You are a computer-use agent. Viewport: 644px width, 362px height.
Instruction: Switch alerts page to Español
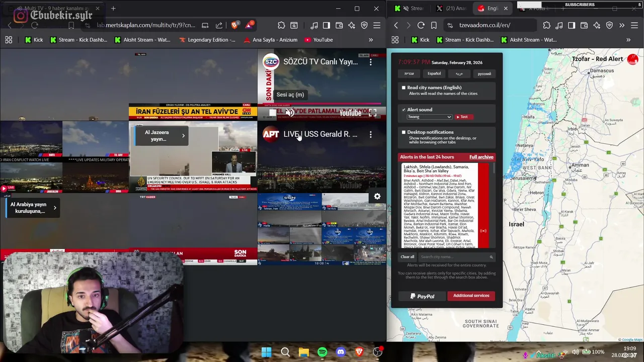[x=434, y=74]
